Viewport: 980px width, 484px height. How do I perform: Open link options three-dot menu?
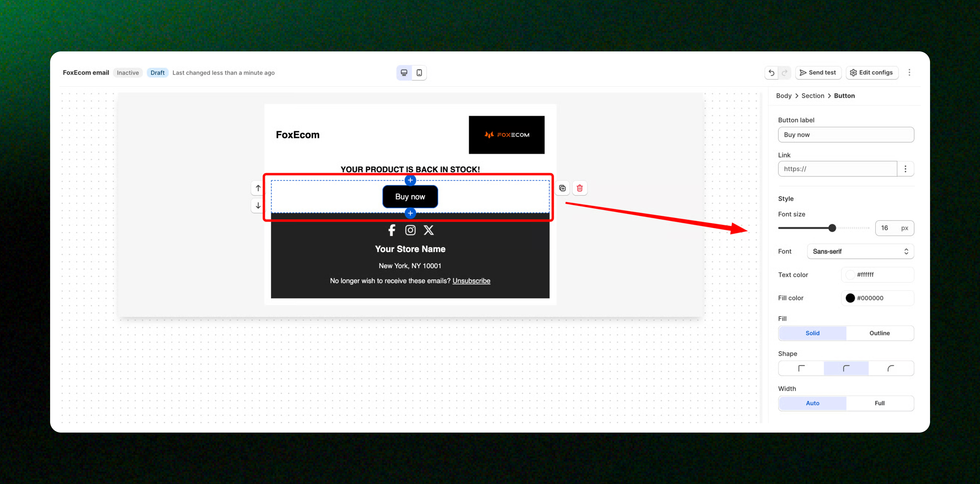tap(905, 169)
